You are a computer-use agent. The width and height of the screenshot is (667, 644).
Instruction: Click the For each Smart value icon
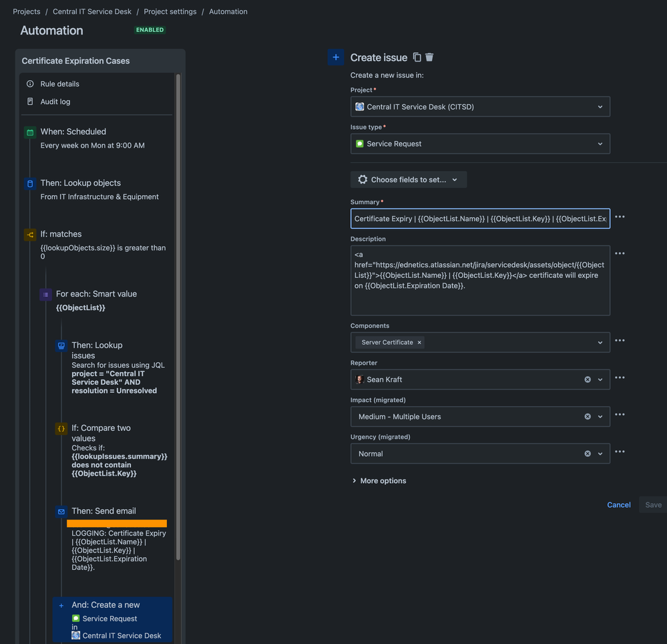click(45, 295)
